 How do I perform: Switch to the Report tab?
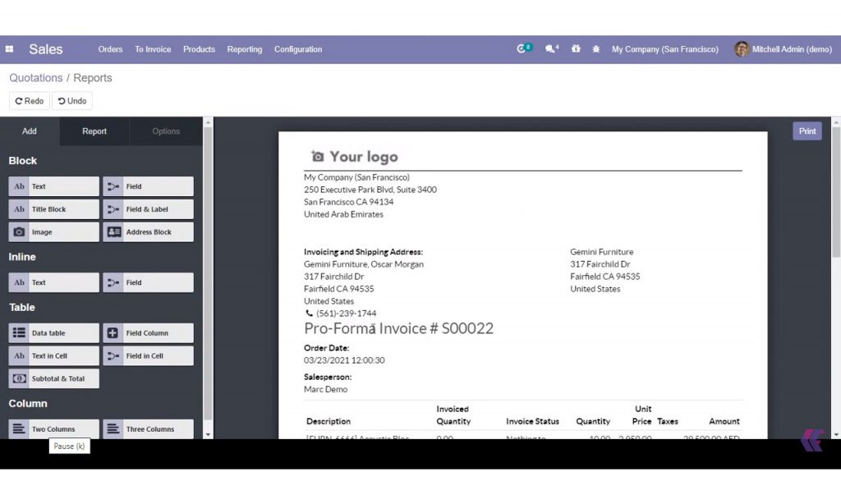pos(94,131)
